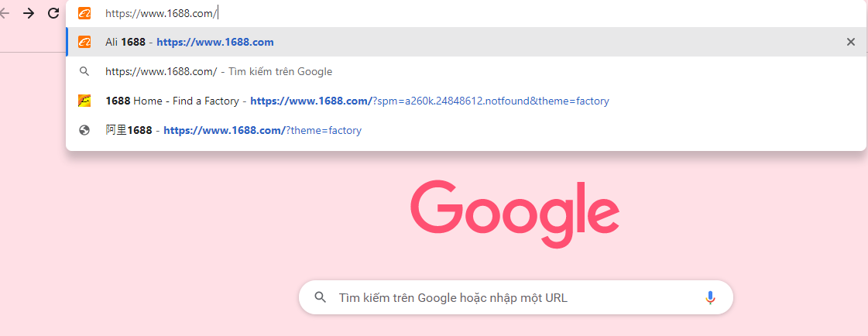Viewport: 868px width, 336px height.
Task: Choose the 'Tìm kiếm trên Google' suggestion
Action: (466, 71)
